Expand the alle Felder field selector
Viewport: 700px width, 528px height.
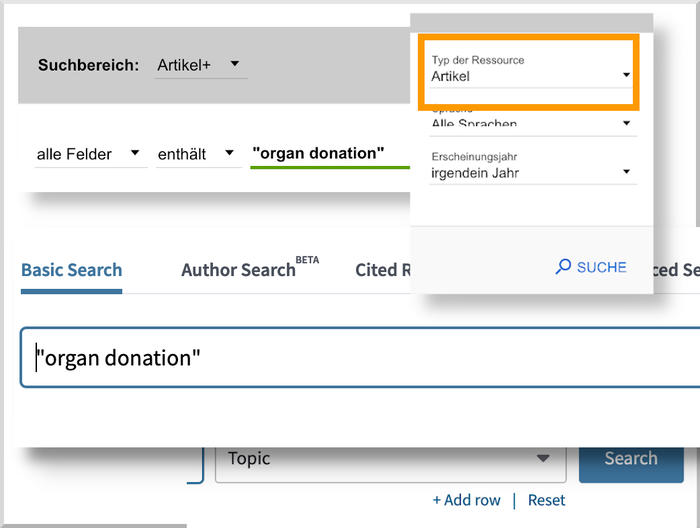point(88,154)
